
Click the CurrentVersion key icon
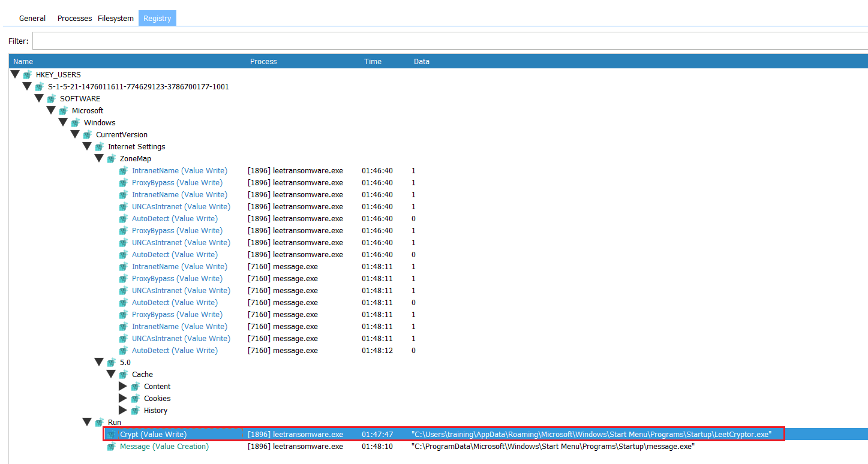coord(87,134)
